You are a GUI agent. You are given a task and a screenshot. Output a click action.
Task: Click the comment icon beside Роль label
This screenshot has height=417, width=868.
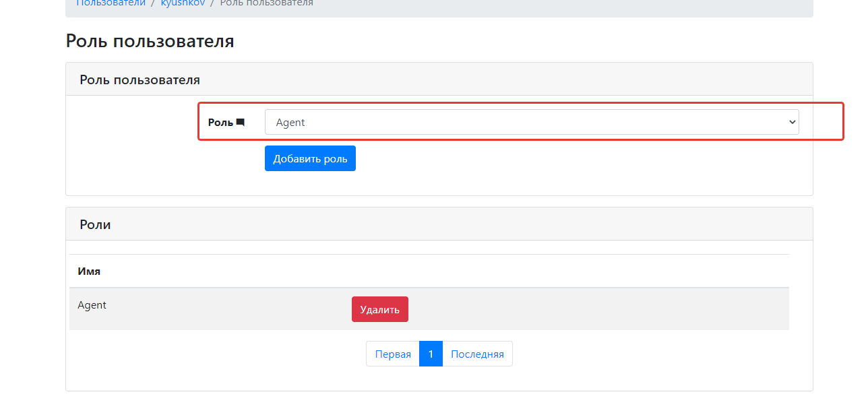[x=241, y=123]
